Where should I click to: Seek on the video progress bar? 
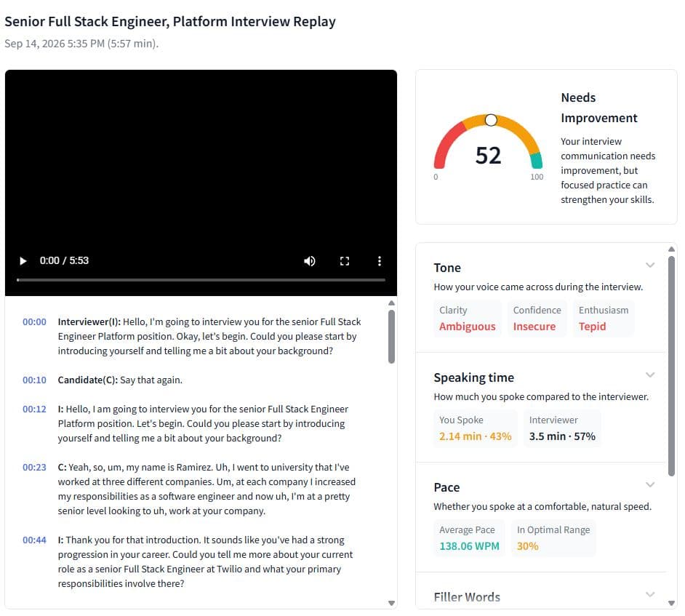[x=201, y=279]
